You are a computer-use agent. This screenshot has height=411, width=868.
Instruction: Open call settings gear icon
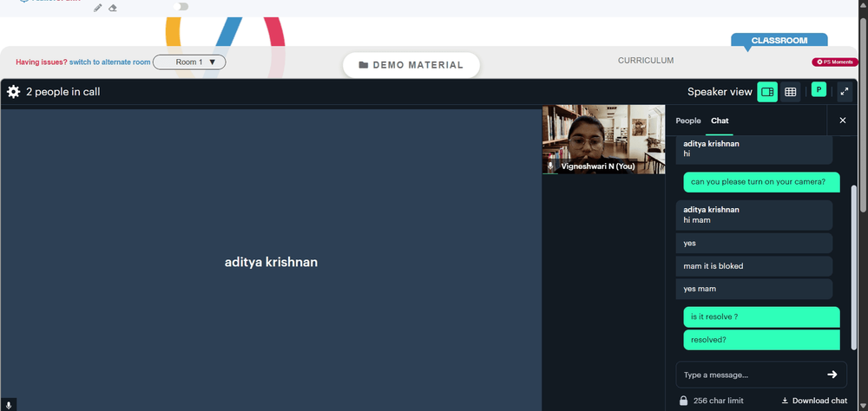coord(13,92)
